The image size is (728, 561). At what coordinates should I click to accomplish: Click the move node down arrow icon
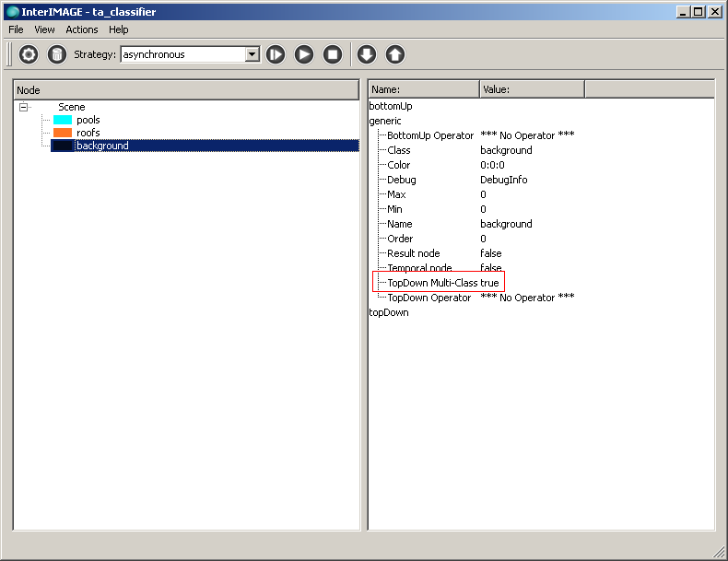(366, 54)
